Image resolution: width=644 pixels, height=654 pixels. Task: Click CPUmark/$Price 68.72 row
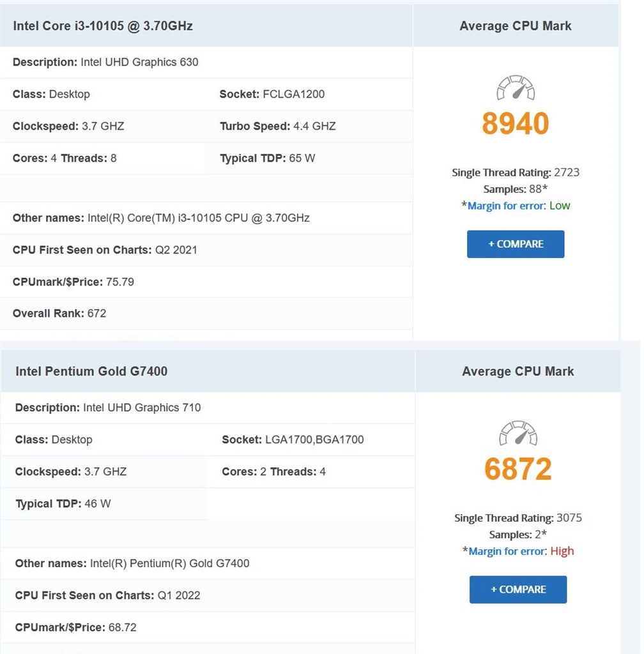pyautogui.click(x=207, y=627)
